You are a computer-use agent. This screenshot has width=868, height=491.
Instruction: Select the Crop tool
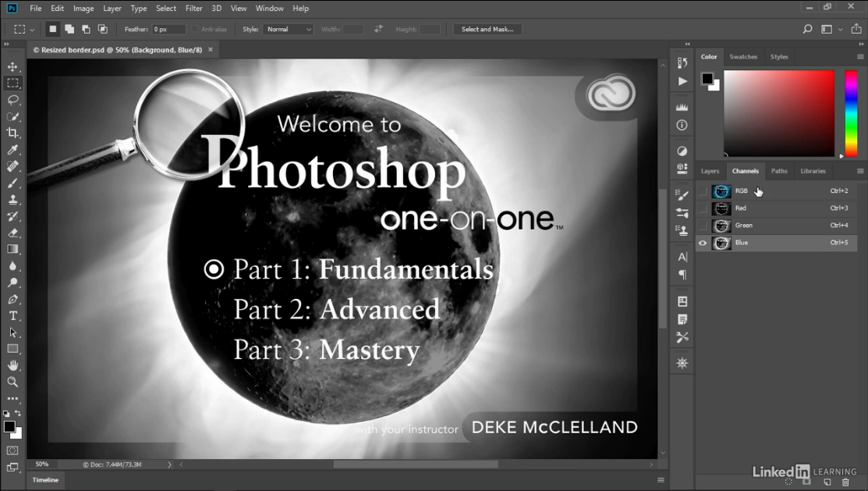12,133
